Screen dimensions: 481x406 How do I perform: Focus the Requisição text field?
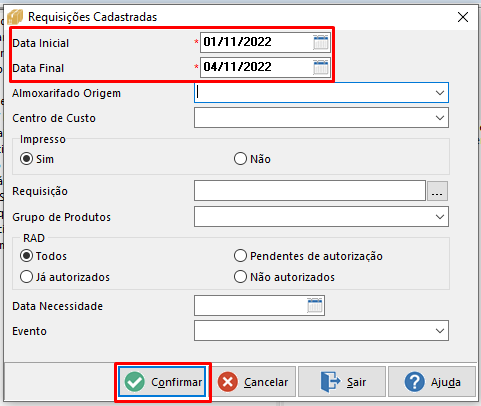click(310, 191)
